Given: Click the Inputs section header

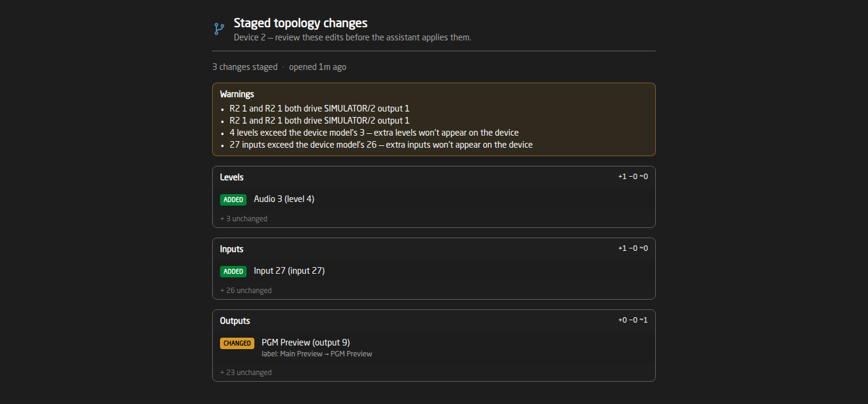Looking at the screenshot, I should tap(231, 249).
